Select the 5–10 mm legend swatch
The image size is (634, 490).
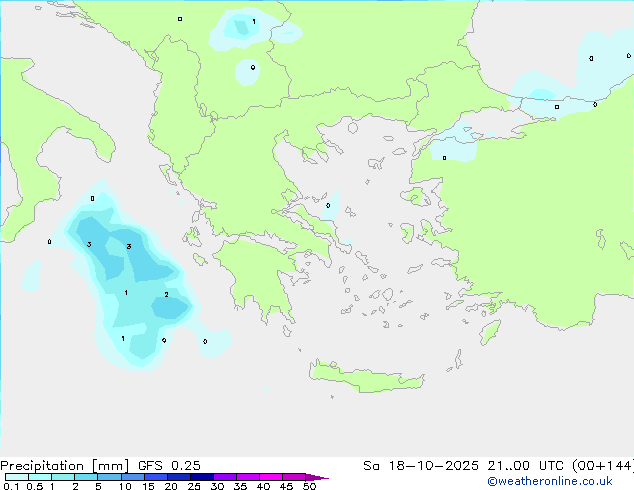[109, 477]
